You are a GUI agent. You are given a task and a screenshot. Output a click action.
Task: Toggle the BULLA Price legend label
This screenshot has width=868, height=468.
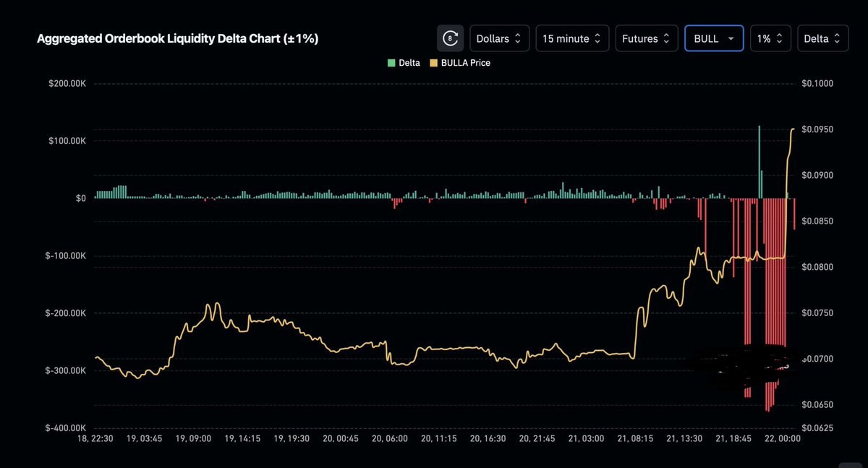pyautogui.click(x=465, y=63)
